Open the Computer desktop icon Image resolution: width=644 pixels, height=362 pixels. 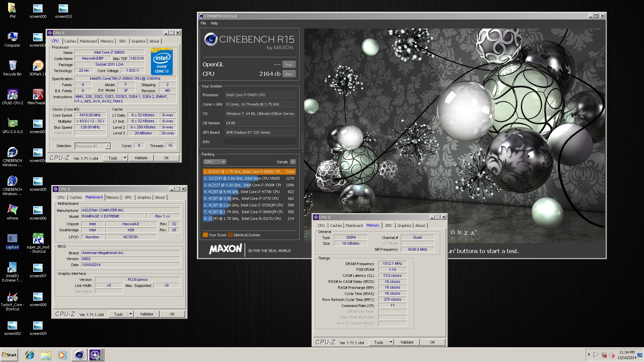pos(12,39)
